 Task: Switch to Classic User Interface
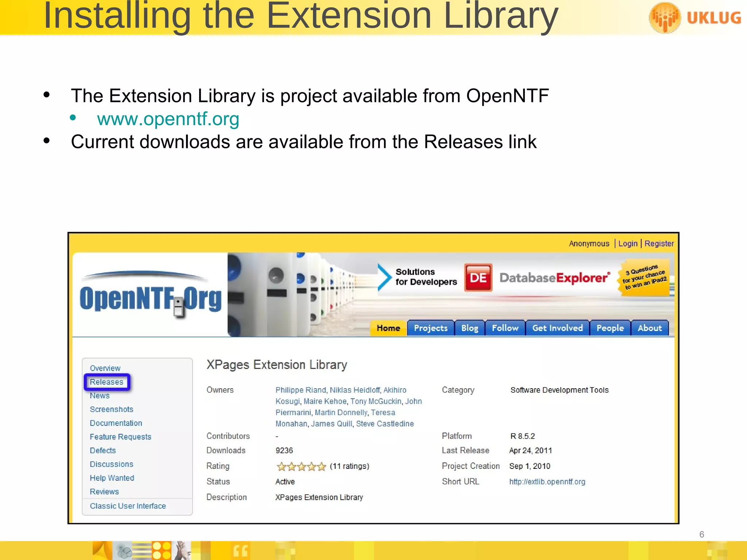128,506
